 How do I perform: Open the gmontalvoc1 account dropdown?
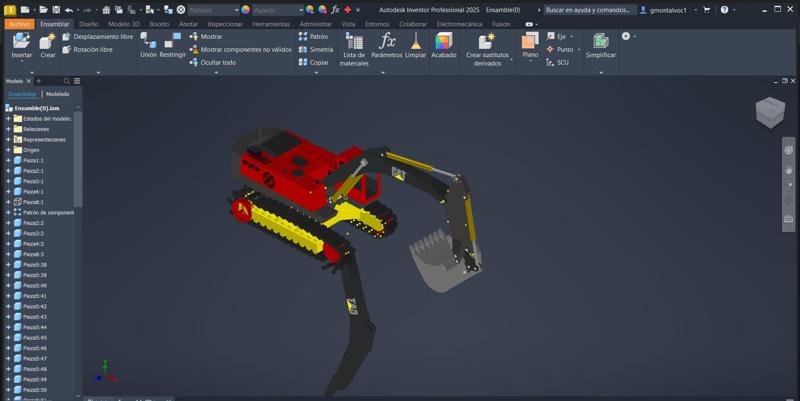pos(695,10)
